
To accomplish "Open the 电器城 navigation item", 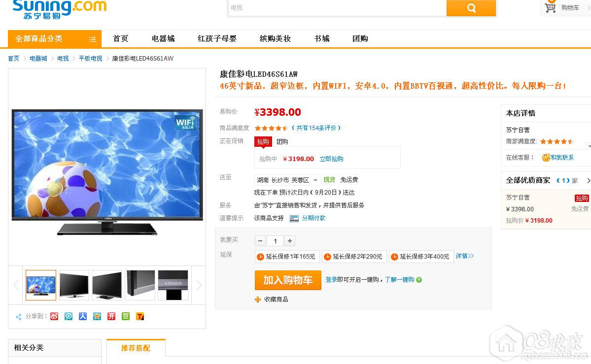I will [163, 38].
